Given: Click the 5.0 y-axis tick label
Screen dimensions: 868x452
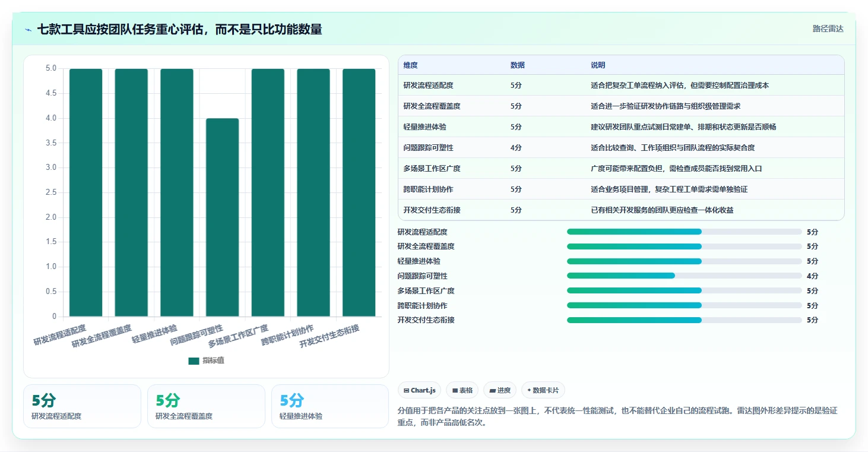Looking at the screenshot, I should [51, 68].
